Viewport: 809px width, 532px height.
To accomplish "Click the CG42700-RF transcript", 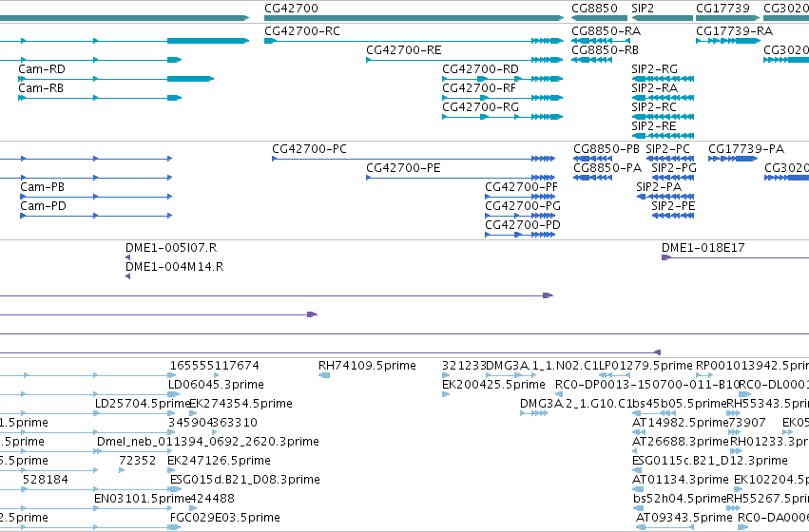I will tap(503, 98).
